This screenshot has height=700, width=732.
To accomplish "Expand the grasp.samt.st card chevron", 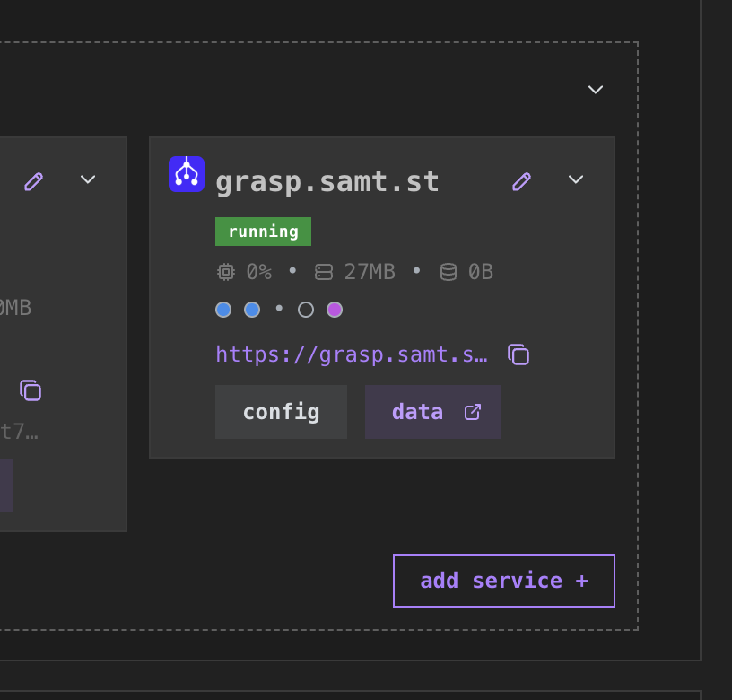I will click(x=576, y=179).
